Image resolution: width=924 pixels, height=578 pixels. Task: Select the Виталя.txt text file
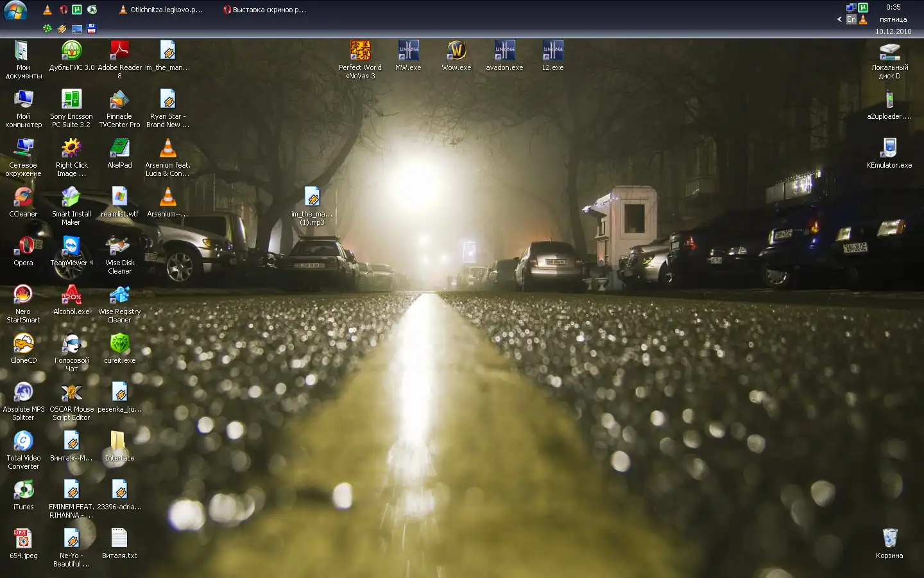[x=119, y=539]
